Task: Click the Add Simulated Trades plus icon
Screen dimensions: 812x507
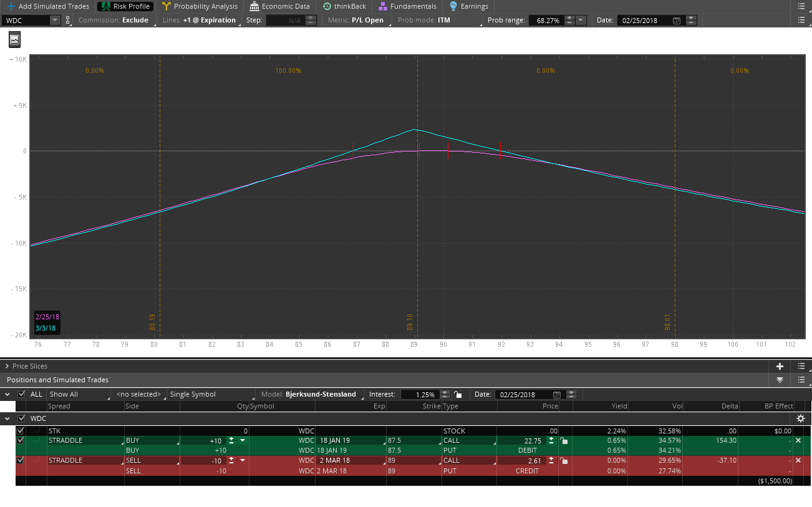Action: coord(11,6)
